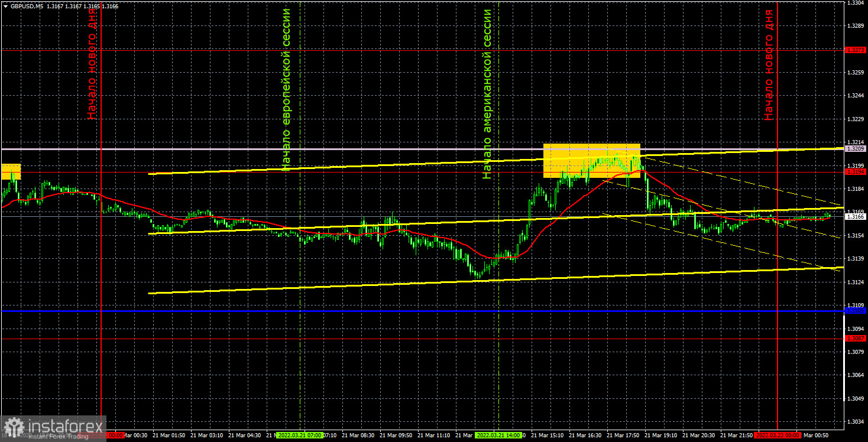
Task: Click the 1.3064 price scale value
Action: pyautogui.click(x=855, y=375)
